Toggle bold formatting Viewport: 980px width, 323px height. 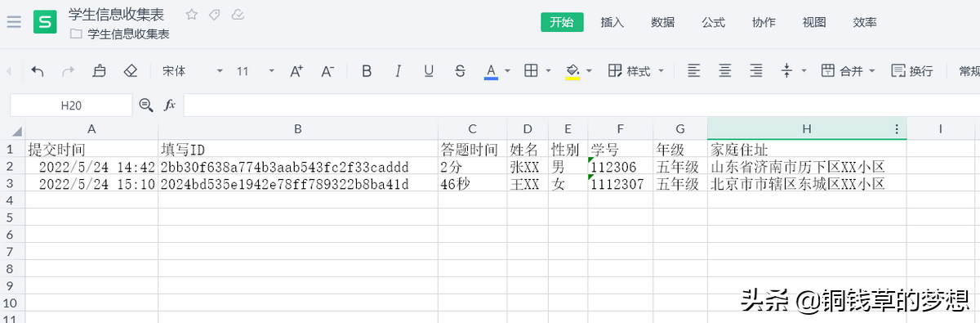tap(367, 71)
